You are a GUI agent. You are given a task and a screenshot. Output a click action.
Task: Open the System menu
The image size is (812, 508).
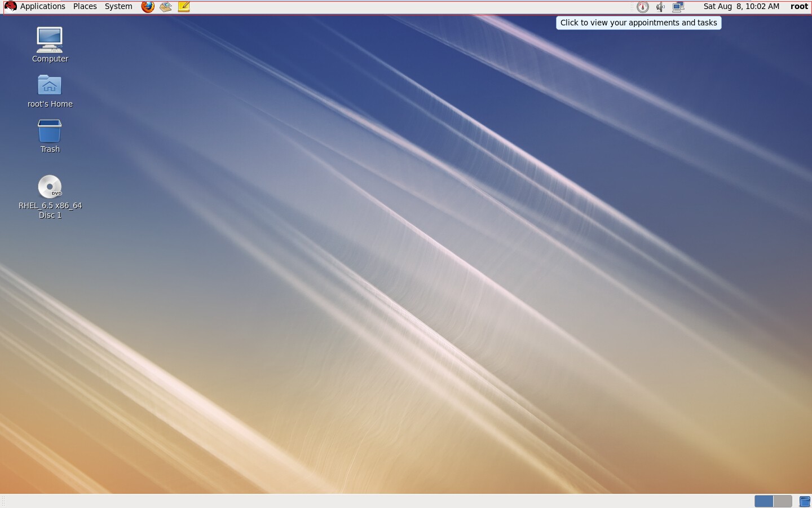pyautogui.click(x=118, y=7)
